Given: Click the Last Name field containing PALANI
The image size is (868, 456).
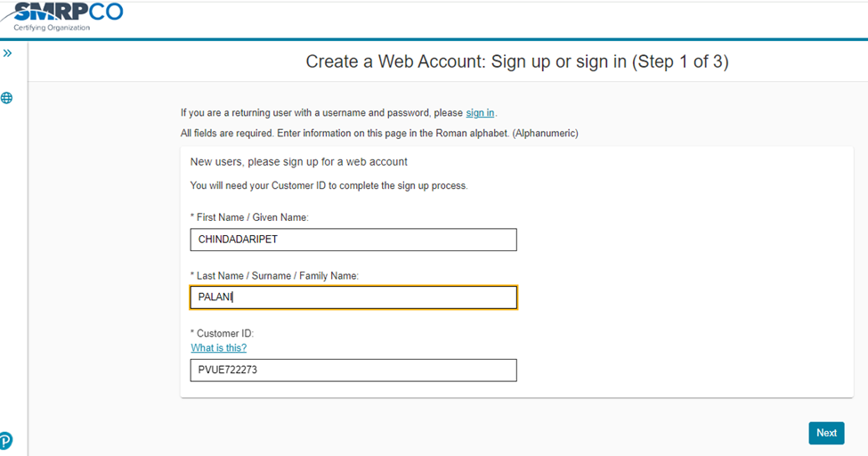Looking at the screenshot, I should (x=353, y=297).
